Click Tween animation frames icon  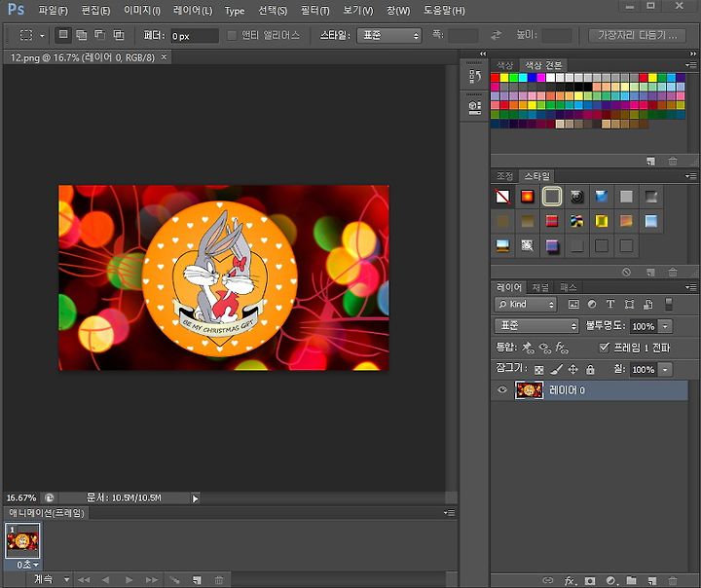click(175, 580)
